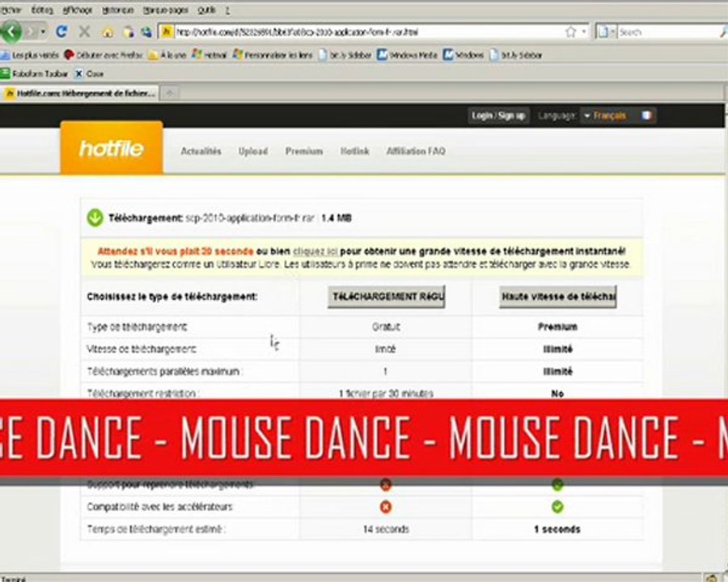Open 'Les plus visités' bookmark folder
The height and width of the screenshot is (582, 728).
[x=29, y=55]
